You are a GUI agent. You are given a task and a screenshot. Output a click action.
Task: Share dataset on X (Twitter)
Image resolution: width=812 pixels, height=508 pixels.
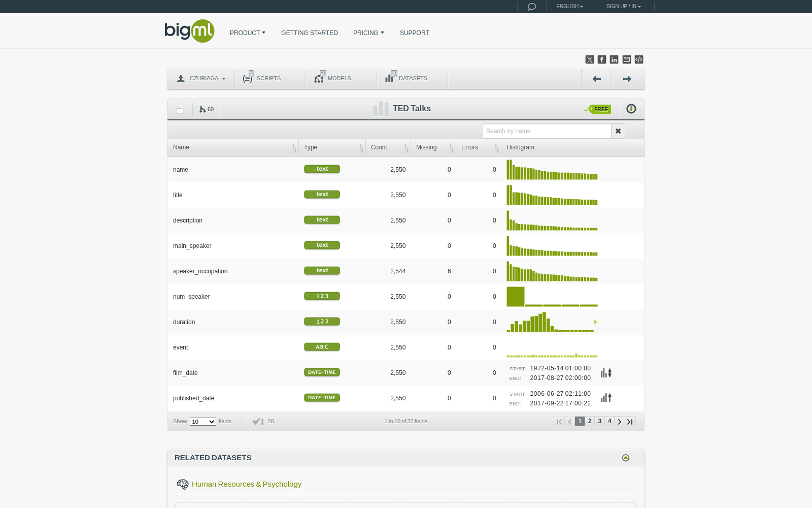(x=590, y=59)
